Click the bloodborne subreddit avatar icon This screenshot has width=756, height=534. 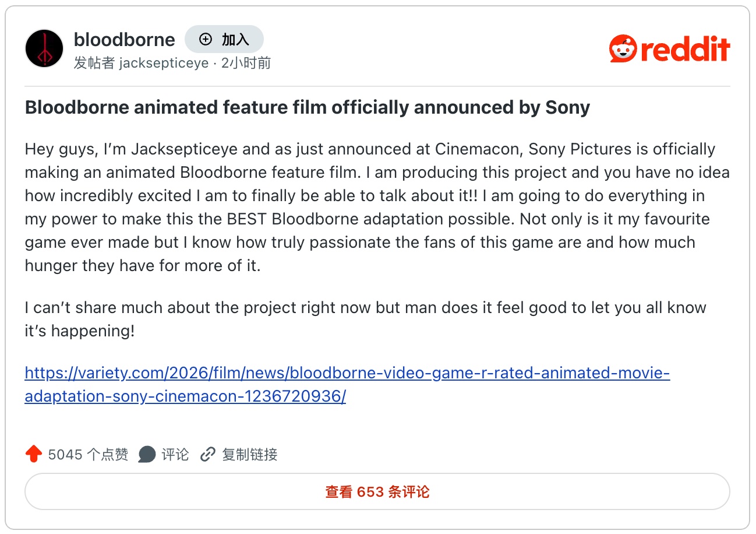pyautogui.click(x=44, y=48)
